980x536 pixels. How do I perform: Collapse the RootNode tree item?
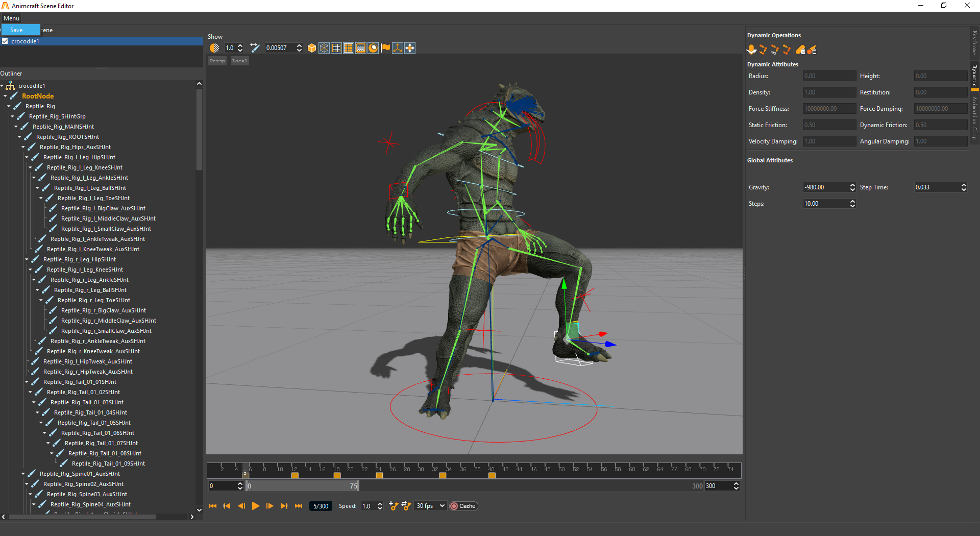(x=5, y=96)
